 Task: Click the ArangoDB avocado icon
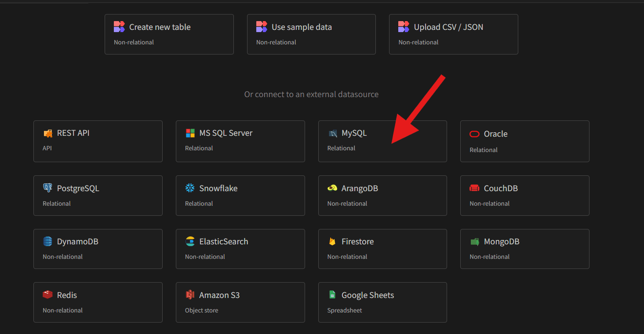click(332, 188)
